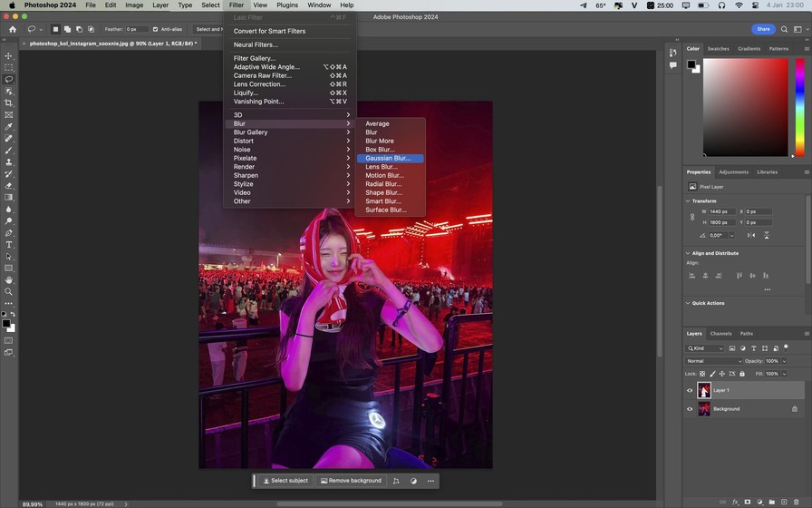The height and width of the screenshot is (508, 812).
Task: Toggle lock image pixels brush icon
Action: (712, 374)
